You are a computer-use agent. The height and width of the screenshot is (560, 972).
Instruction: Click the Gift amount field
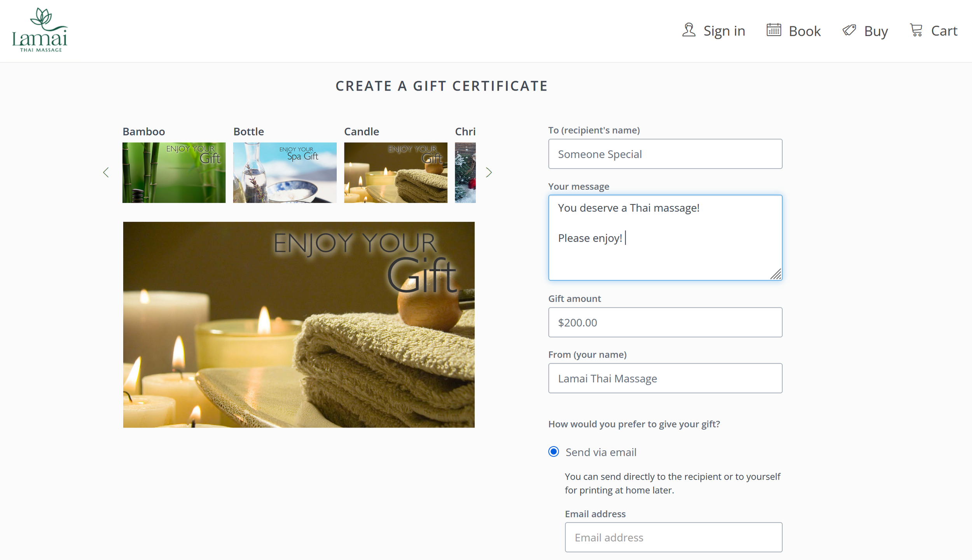coord(665,322)
